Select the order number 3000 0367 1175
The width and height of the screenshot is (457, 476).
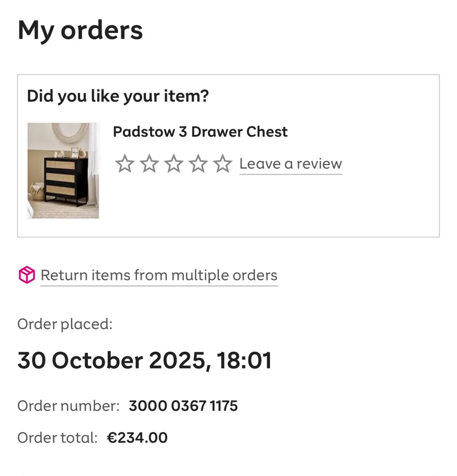pyautogui.click(x=183, y=406)
